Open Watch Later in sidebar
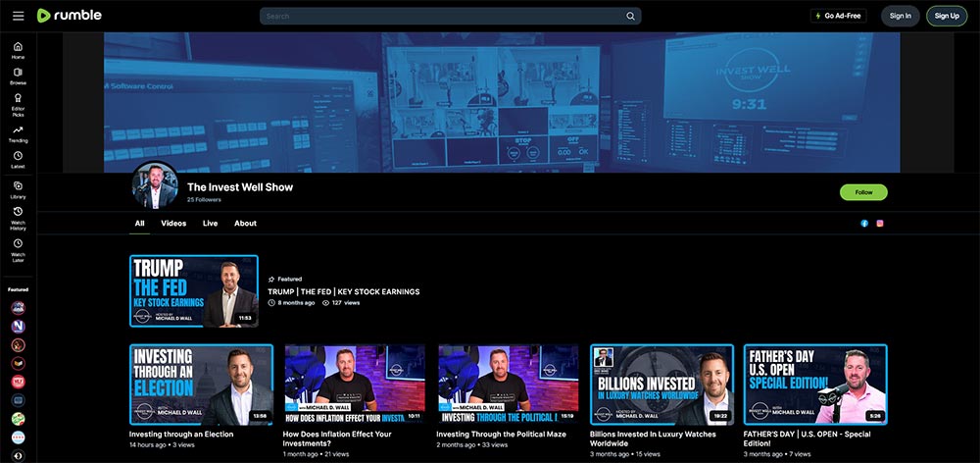 pyautogui.click(x=18, y=250)
